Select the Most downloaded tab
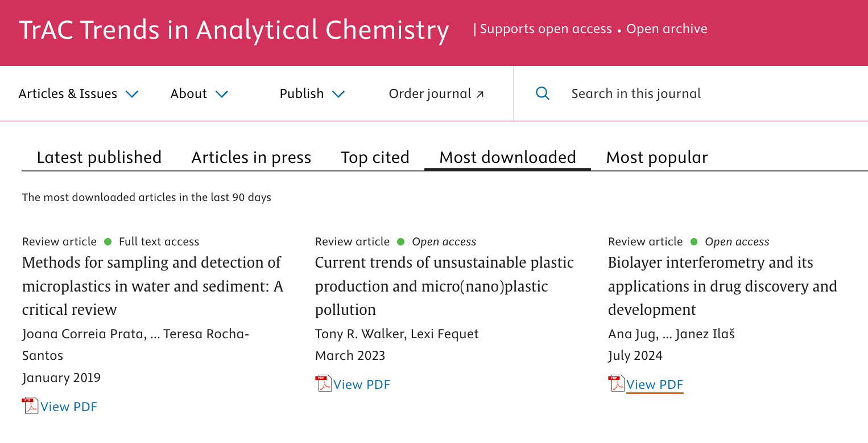The width and height of the screenshot is (868, 443). 507,157
